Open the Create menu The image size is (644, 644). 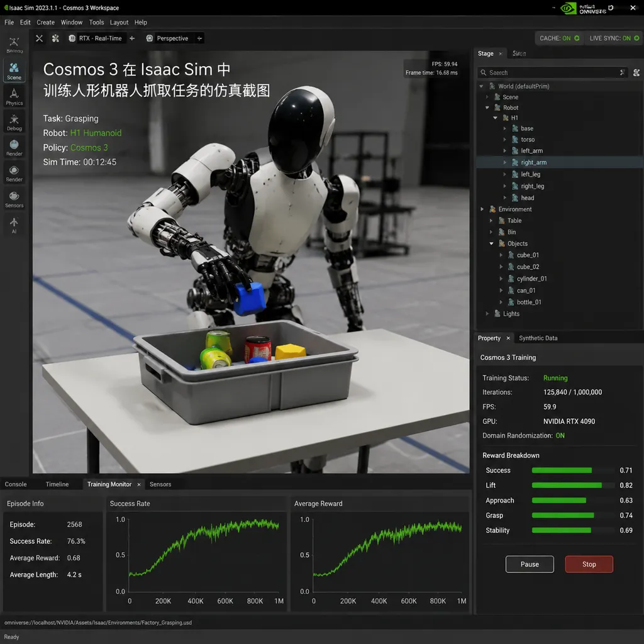click(45, 22)
